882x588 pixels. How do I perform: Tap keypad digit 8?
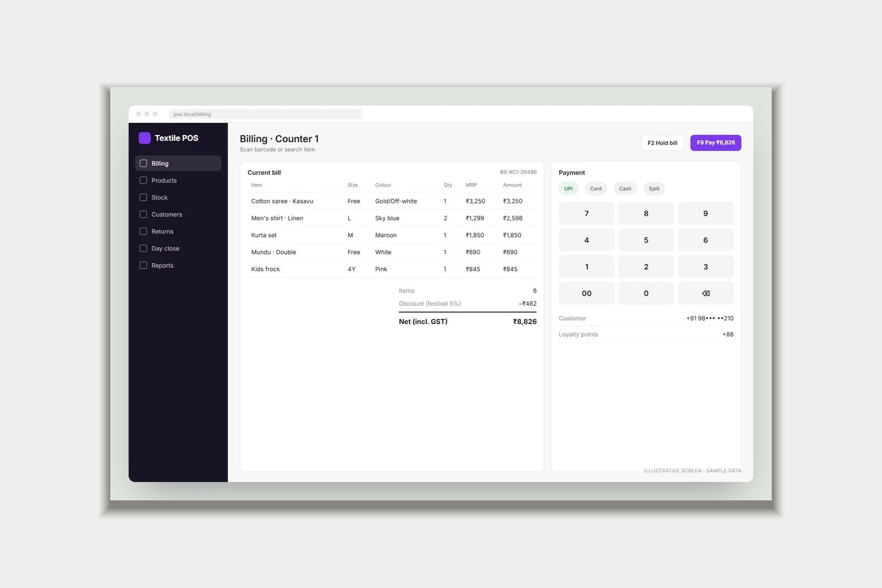[x=646, y=213]
